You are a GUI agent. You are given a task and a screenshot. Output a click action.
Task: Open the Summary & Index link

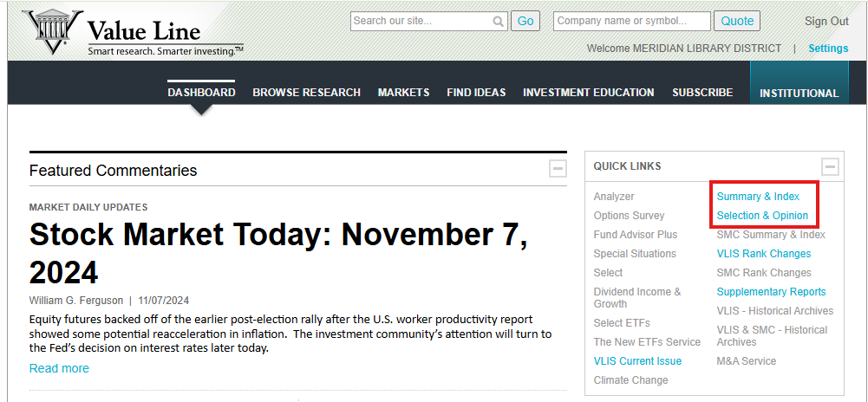[758, 197]
